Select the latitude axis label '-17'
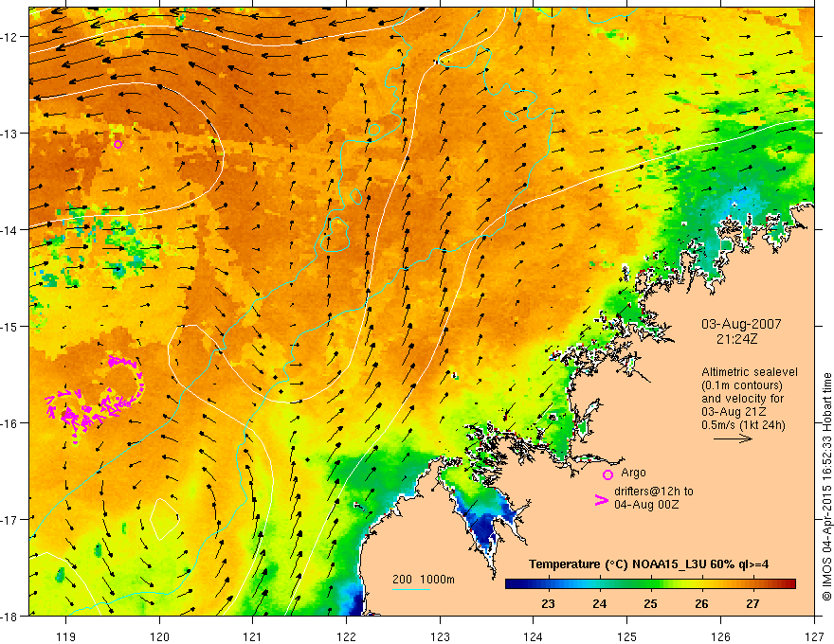 tap(9, 520)
